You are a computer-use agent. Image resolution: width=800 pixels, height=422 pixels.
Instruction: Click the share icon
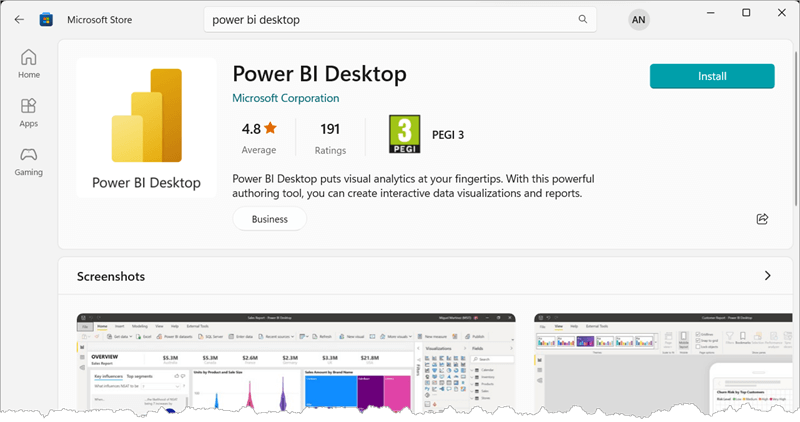(762, 219)
